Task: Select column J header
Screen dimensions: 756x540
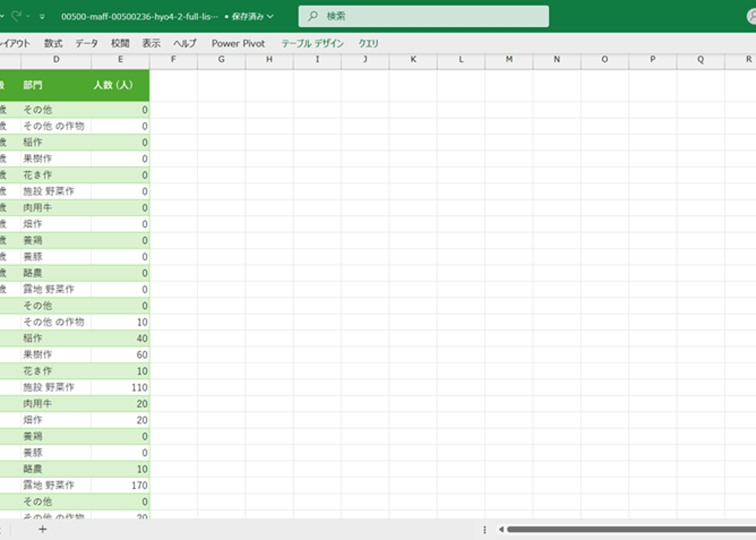Action: click(365, 60)
